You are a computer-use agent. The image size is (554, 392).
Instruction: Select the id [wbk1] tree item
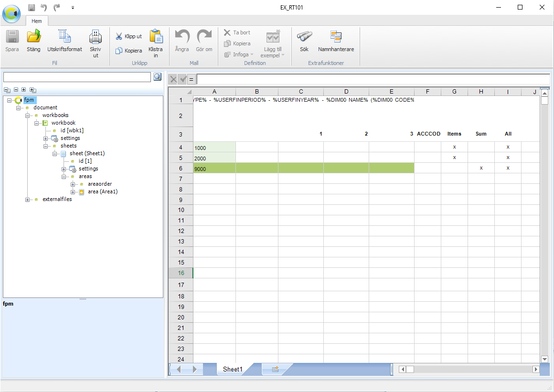point(72,130)
